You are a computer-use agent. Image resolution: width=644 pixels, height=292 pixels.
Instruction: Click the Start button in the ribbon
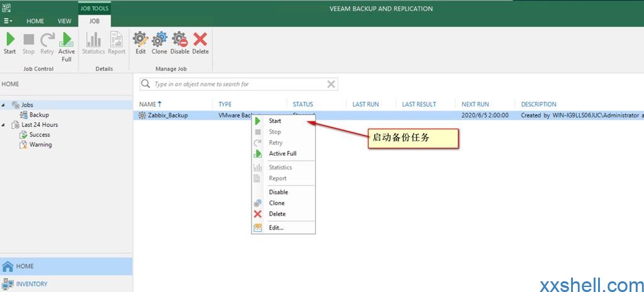pos(10,43)
